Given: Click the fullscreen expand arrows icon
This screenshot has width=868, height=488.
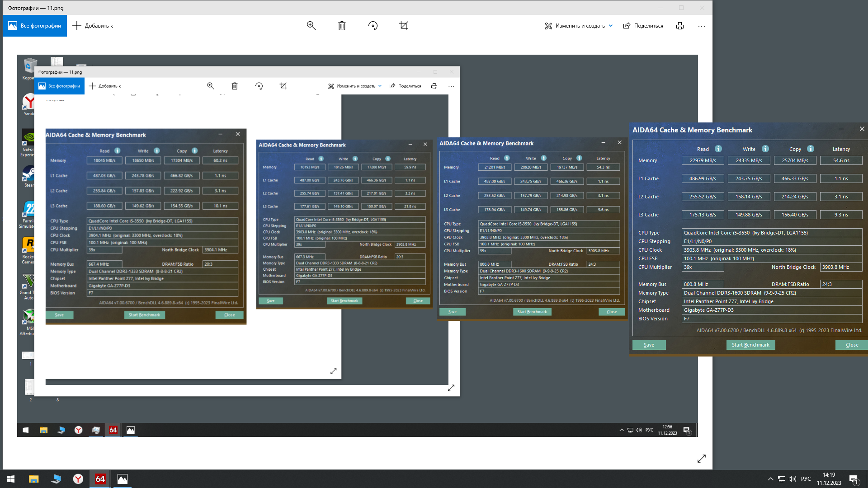Looking at the screenshot, I should [x=701, y=459].
